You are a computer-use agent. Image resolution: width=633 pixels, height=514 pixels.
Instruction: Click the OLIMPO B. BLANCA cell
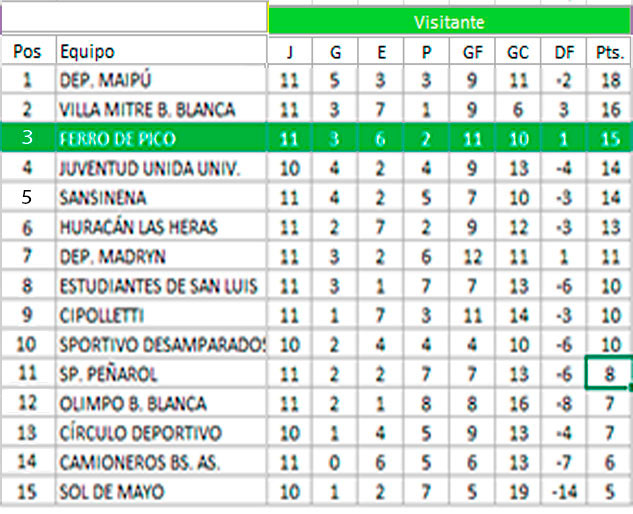tap(161, 404)
